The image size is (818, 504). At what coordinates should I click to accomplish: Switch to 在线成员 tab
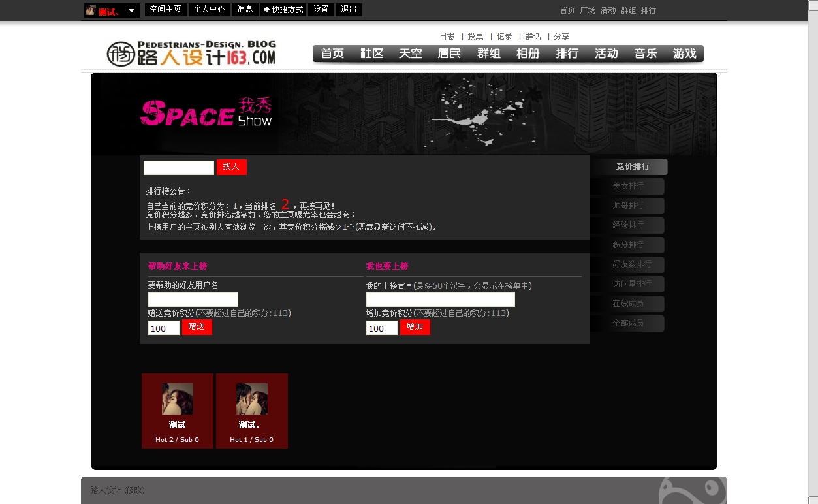(628, 304)
